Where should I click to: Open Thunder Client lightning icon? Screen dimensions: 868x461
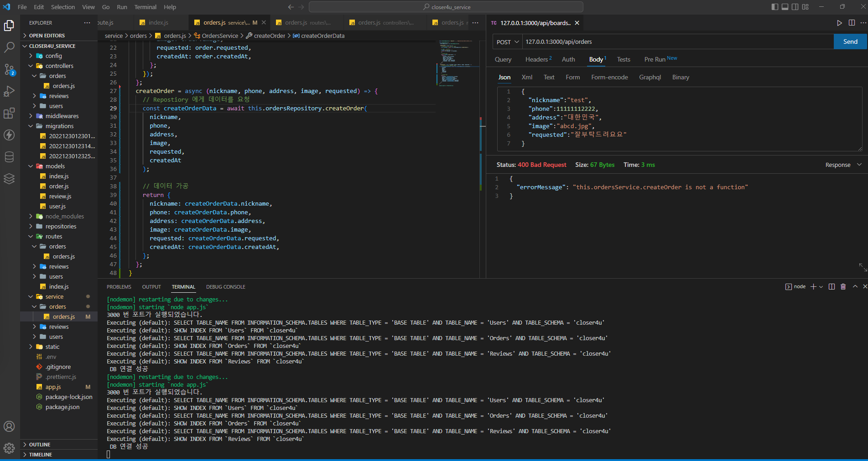point(9,135)
